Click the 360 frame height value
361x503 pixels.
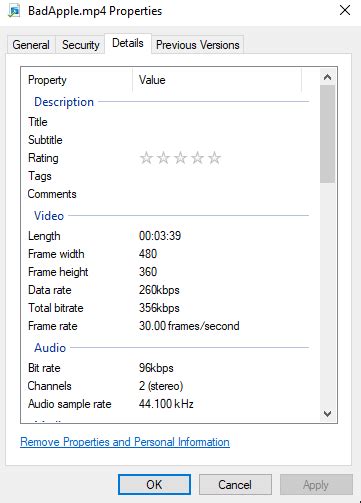pos(148,272)
